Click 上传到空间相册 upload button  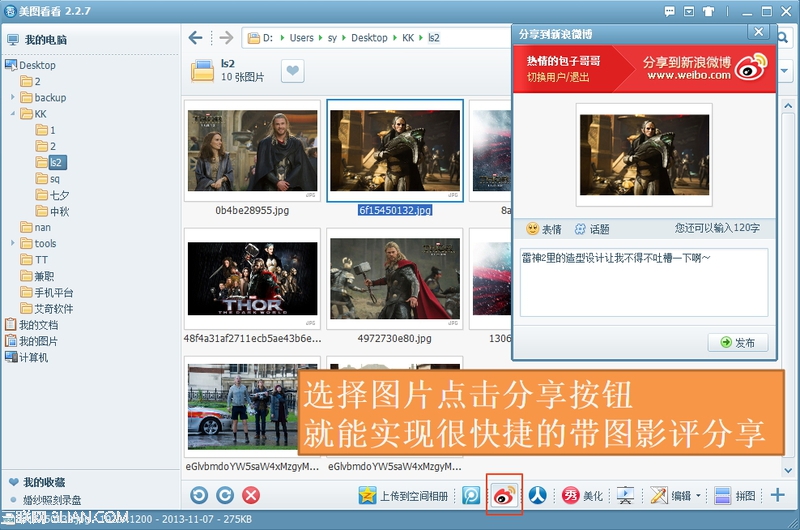click(403, 495)
